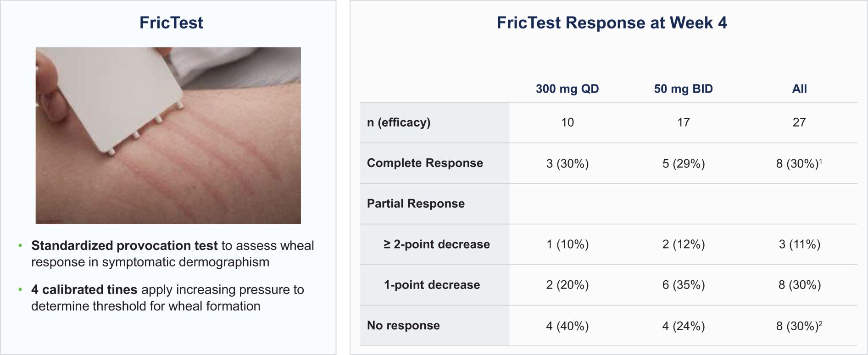This screenshot has height=355, width=868.
Task: Select the "50 mg BID" column header
Action: tap(683, 89)
